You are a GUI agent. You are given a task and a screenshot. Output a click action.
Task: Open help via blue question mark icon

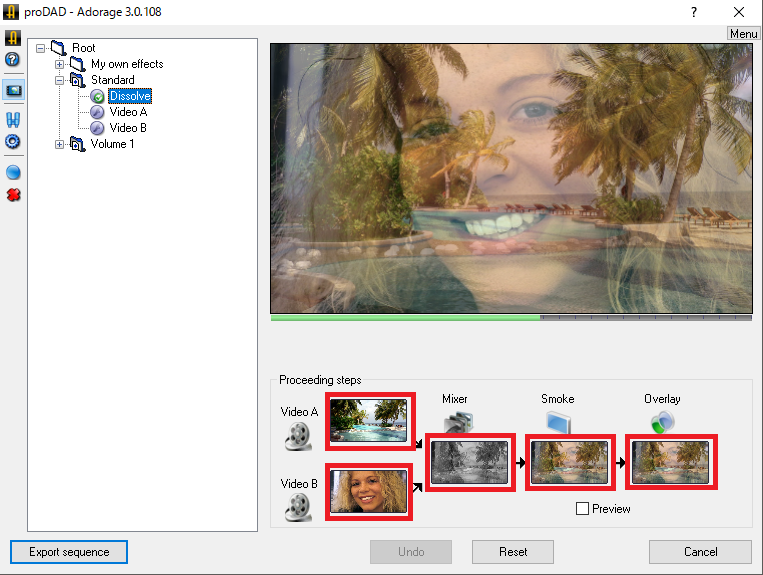click(x=12, y=59)
